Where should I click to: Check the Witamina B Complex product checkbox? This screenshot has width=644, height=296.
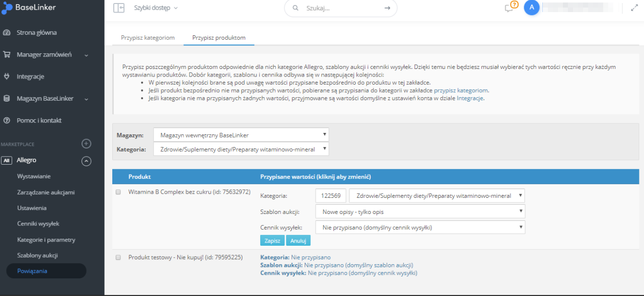click(118, 192)
